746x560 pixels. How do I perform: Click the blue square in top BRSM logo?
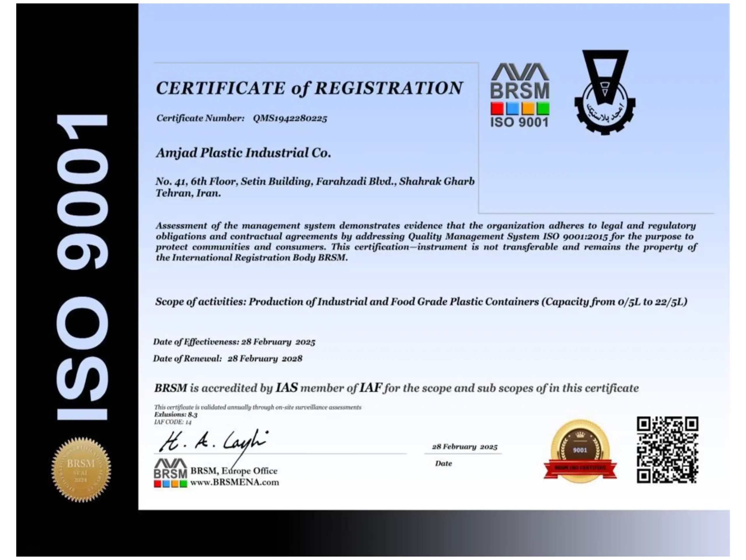click(513, 109)
